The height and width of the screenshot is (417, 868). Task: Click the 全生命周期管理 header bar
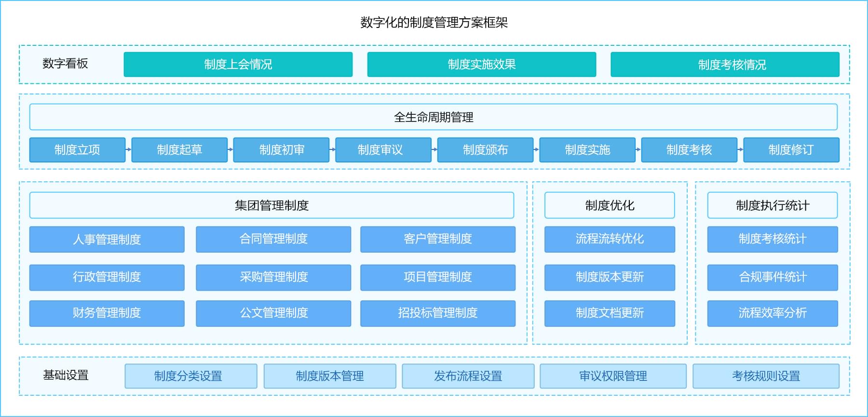tap(434, 117)
